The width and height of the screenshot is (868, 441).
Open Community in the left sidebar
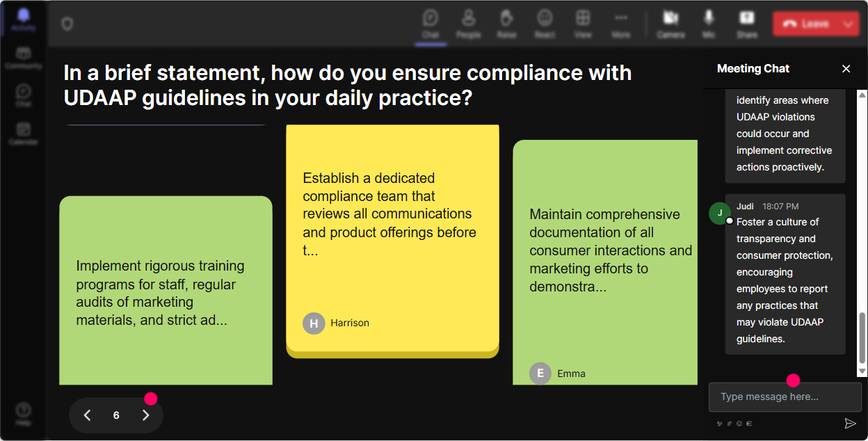(24, 58)
